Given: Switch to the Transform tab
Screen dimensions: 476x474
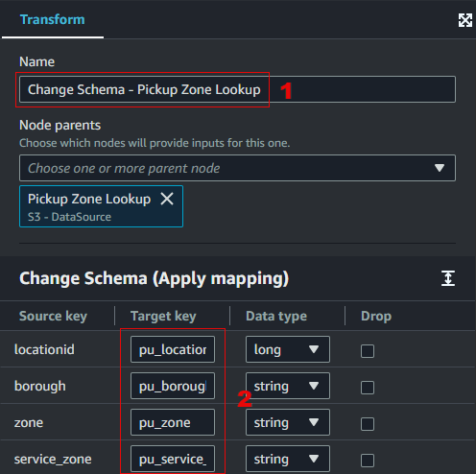Looking at the screenshot, I should click(53, 19).
